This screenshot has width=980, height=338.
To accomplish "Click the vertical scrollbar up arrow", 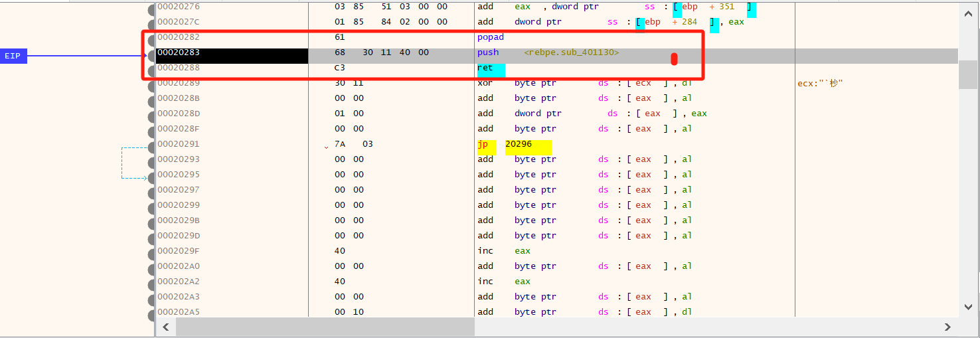I will pos(968,12).
